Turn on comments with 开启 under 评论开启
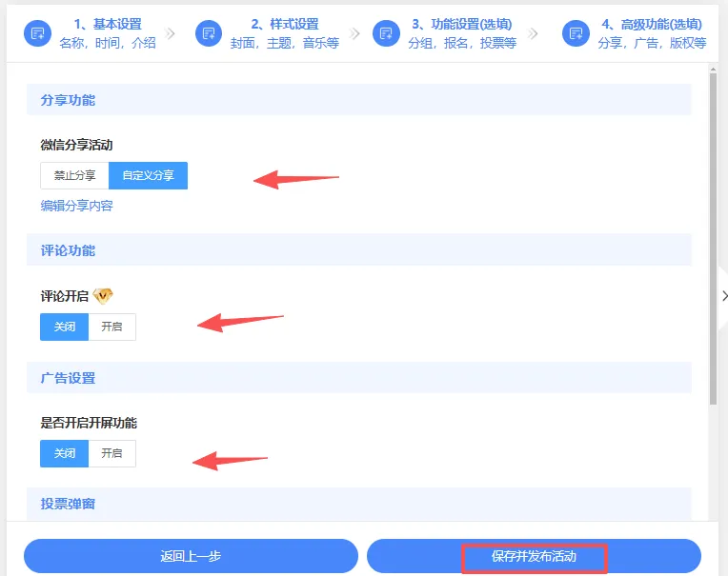 [111, 327]
